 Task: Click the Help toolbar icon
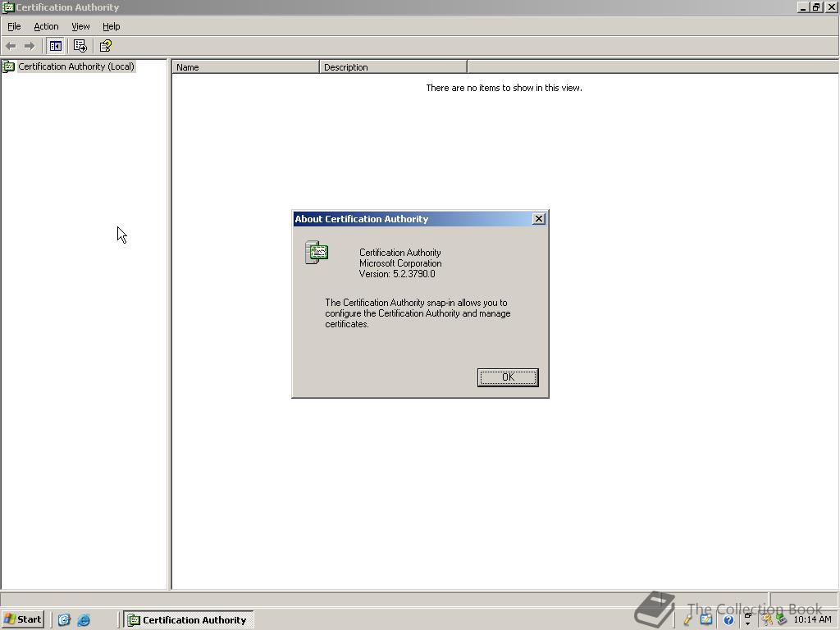tap(106, 46)
